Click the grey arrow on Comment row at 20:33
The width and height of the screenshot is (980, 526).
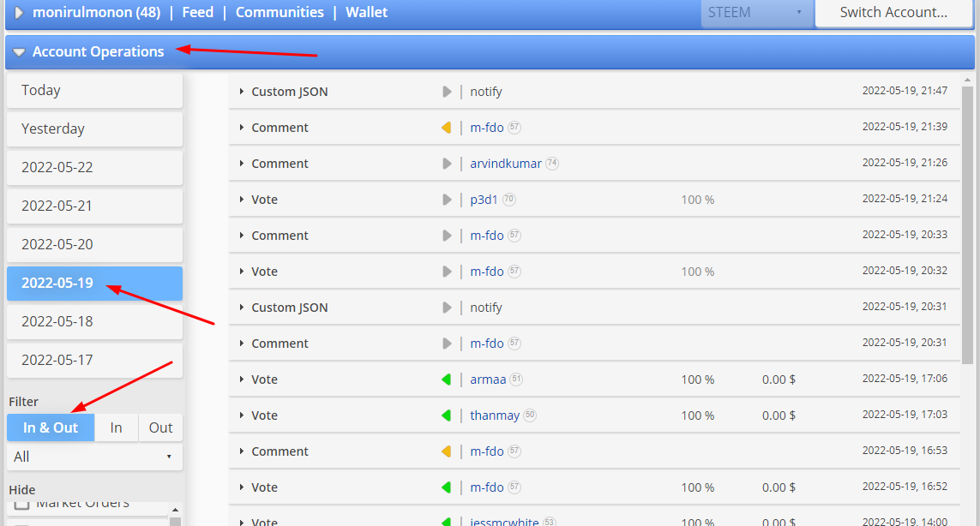[447, 236]
